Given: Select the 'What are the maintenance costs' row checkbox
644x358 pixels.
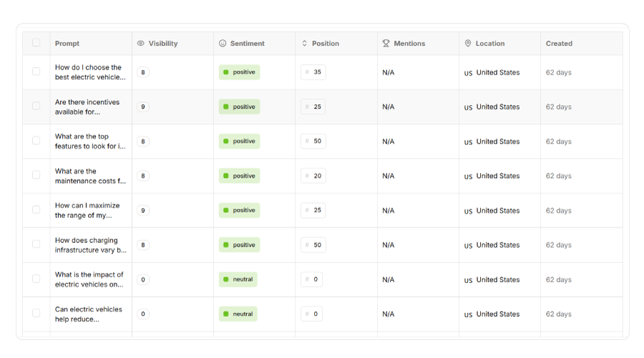Looking at the screenshot, I should [x=36, y=175].
